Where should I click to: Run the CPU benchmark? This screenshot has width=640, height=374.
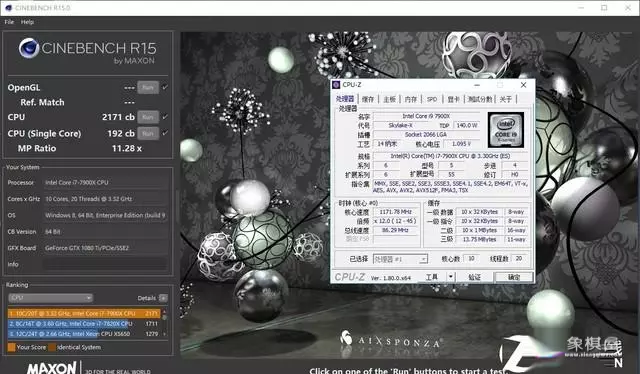click(148, 117)
